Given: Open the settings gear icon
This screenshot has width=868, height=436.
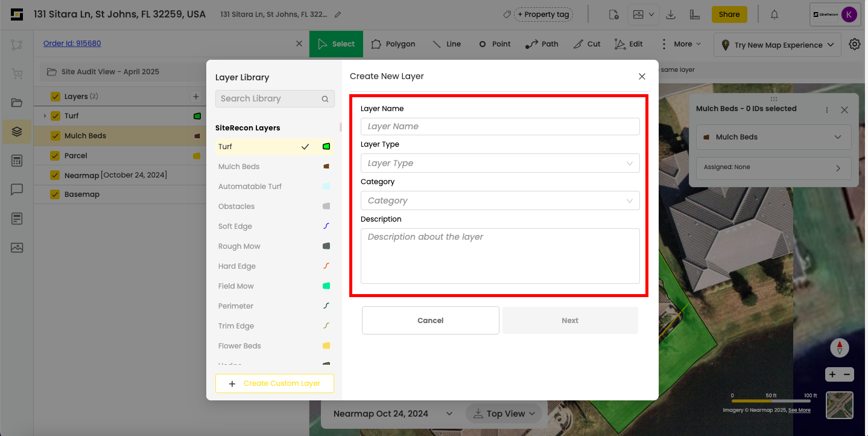Looking at the screenshot, I should 854,44.
